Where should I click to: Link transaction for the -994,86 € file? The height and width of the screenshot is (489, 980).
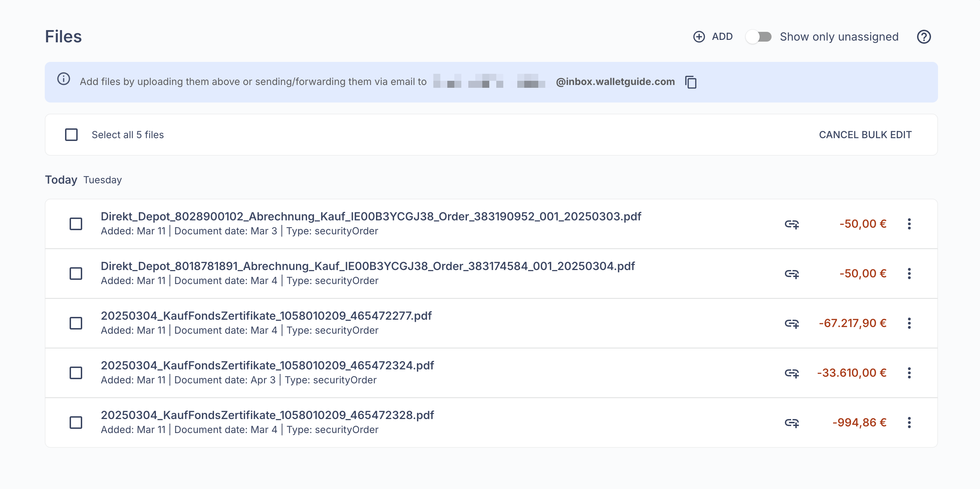792,423
